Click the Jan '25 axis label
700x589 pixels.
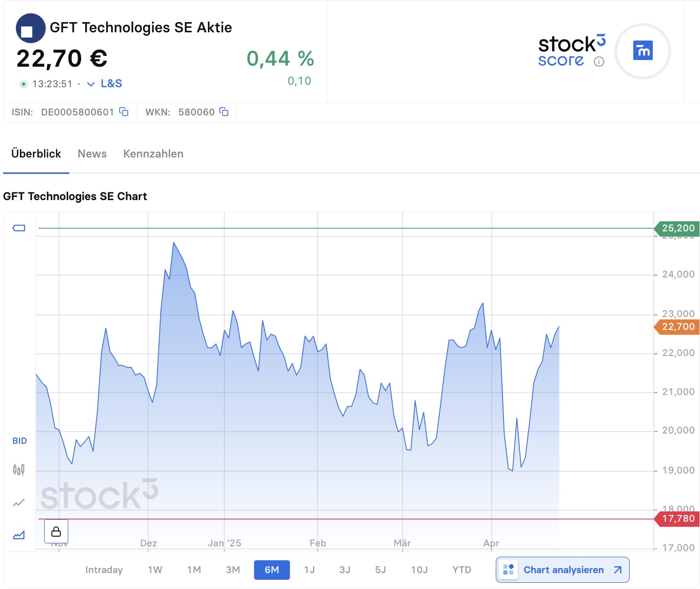coord(224,543)
